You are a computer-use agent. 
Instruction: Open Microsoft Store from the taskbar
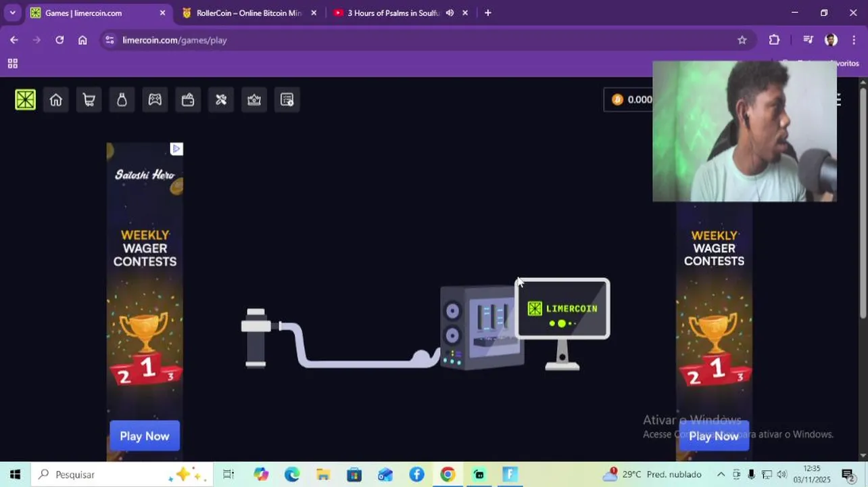coord(354,474)
